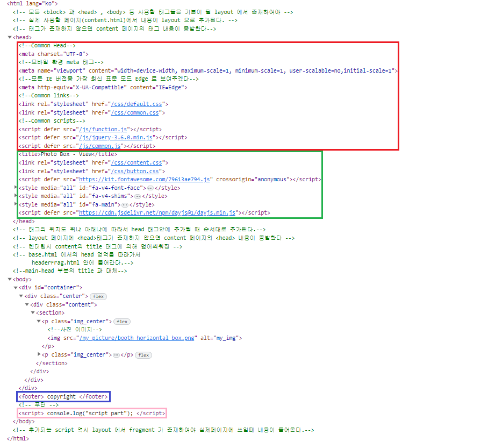Viewport: 481px width, 448px height.
Task: Click ellipsis in collapsed p img_center
Action: click(116, 355)
